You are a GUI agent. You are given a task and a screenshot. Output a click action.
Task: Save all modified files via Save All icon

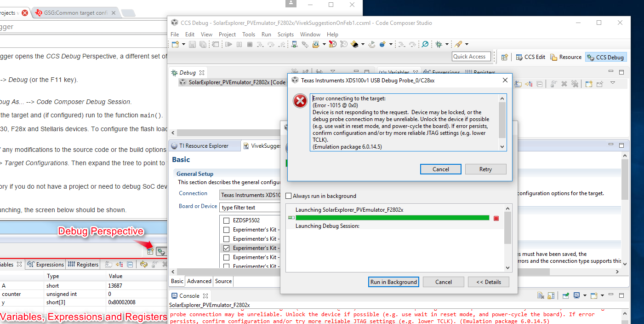203,44
